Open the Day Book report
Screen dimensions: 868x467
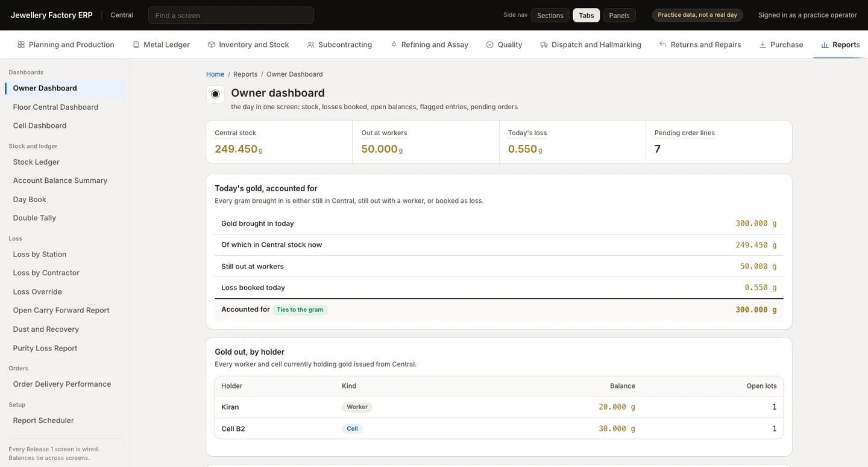[x=65, y=199]
